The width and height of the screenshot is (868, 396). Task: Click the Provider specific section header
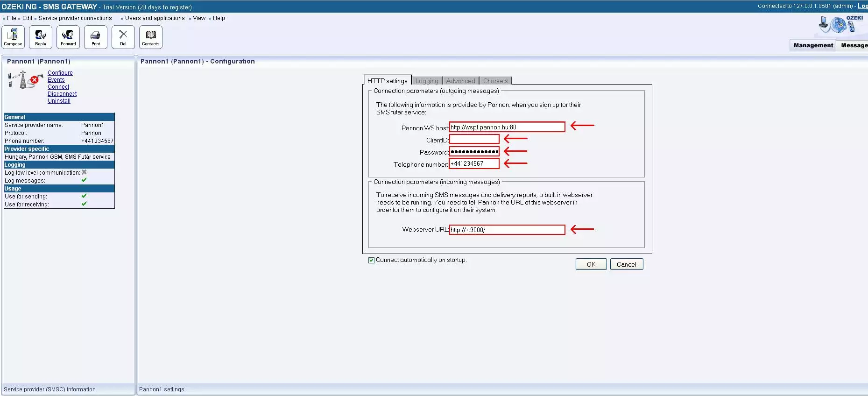(59, 149)
